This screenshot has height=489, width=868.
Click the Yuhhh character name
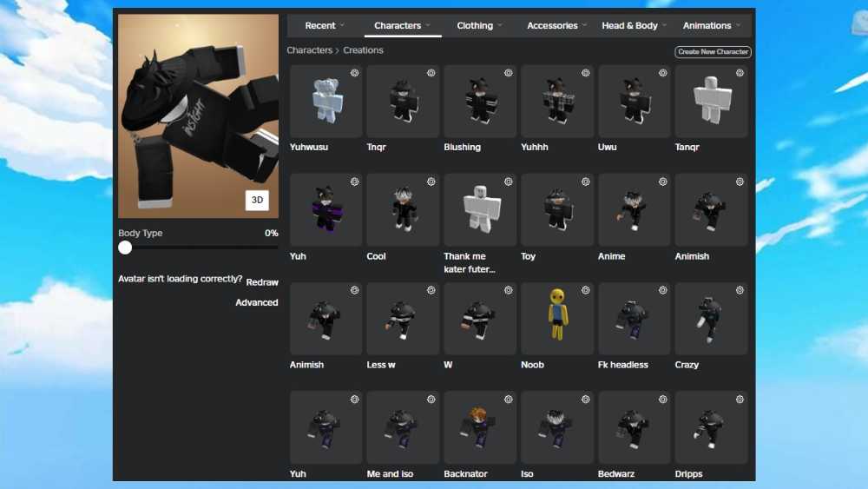tap(534, 147)
